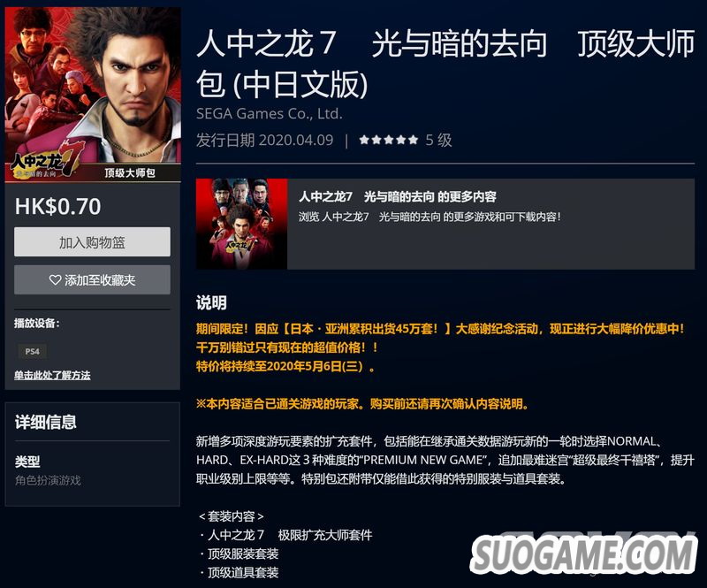The height and width of the screenshot is (588, 707).
Task: Add the game to cart with 加入购物篮
Action: click(x=92, y=242)
